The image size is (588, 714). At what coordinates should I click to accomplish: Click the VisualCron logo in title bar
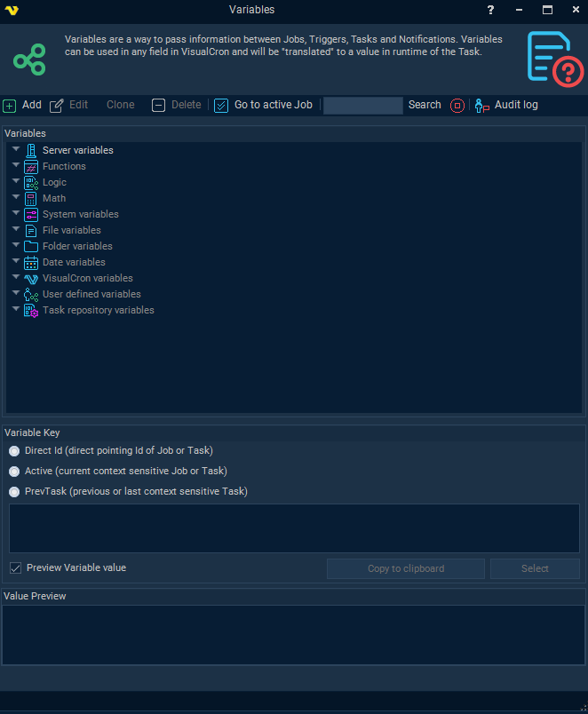point(12,10)
